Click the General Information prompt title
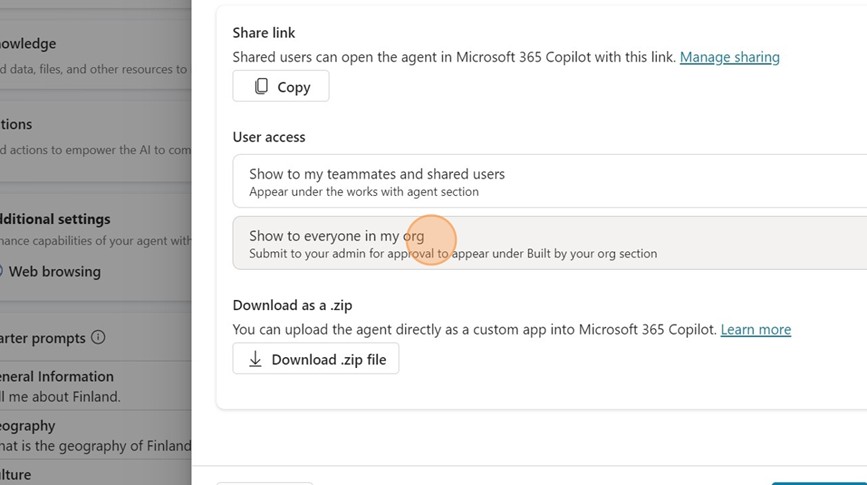Image resolution: width=867 pixels, height=485 pixels. (56, 377)
